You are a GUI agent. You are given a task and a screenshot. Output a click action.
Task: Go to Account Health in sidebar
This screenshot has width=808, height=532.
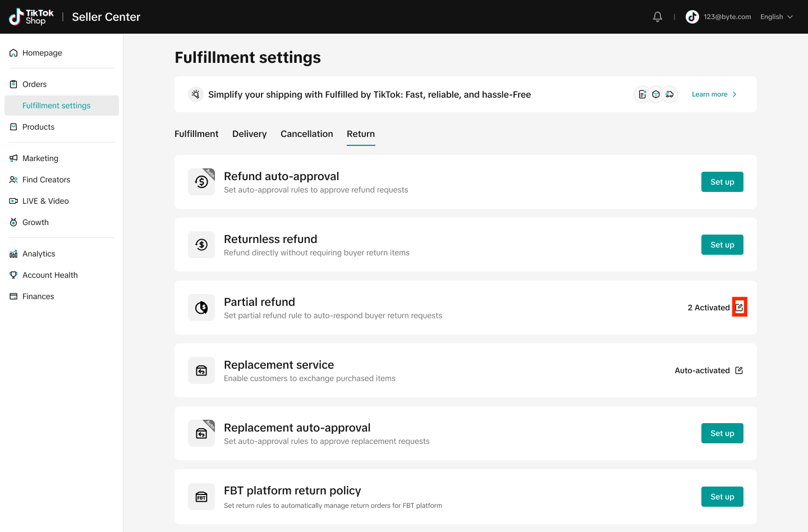click(50, 275)
